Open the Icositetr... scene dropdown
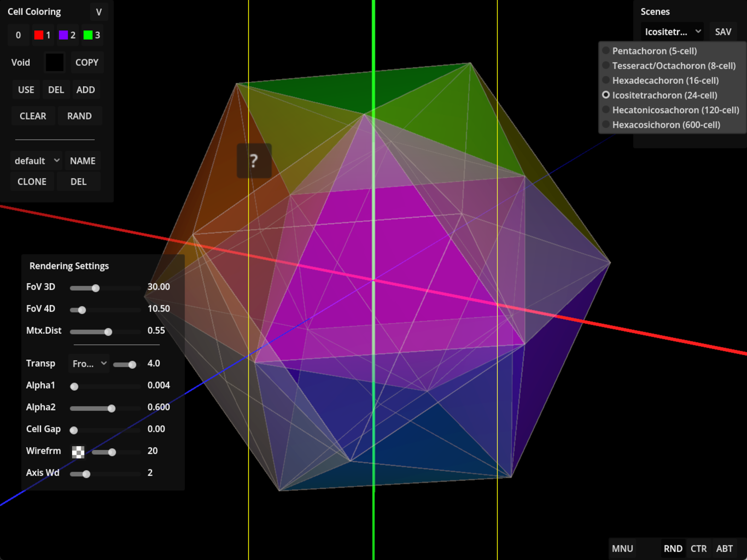Viewport: 747px width, 560px height. 672,32
